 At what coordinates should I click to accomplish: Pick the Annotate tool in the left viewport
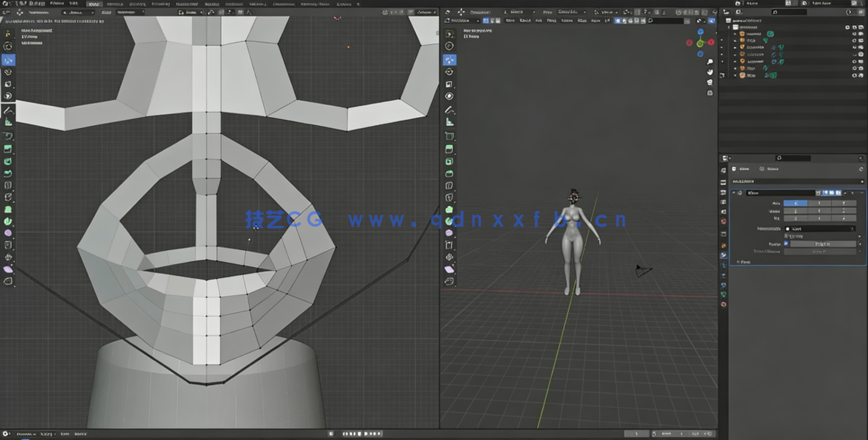[x=8, y=110]
